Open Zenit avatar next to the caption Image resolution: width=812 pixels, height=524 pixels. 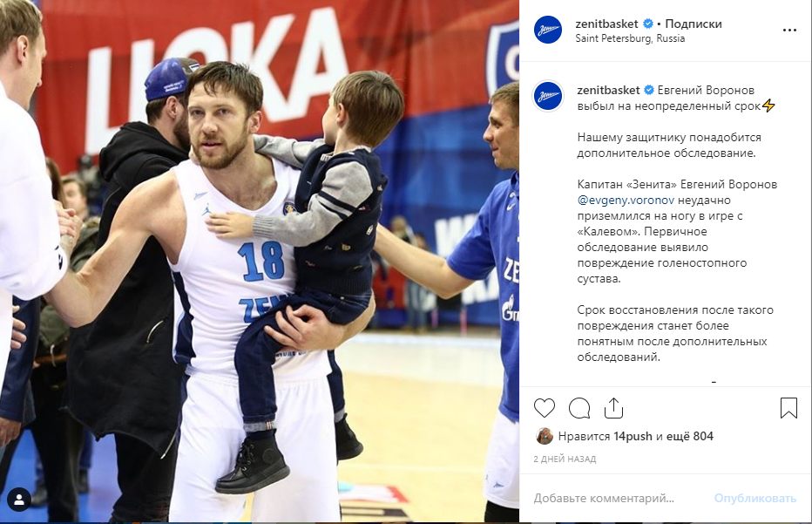click(548, 96)
